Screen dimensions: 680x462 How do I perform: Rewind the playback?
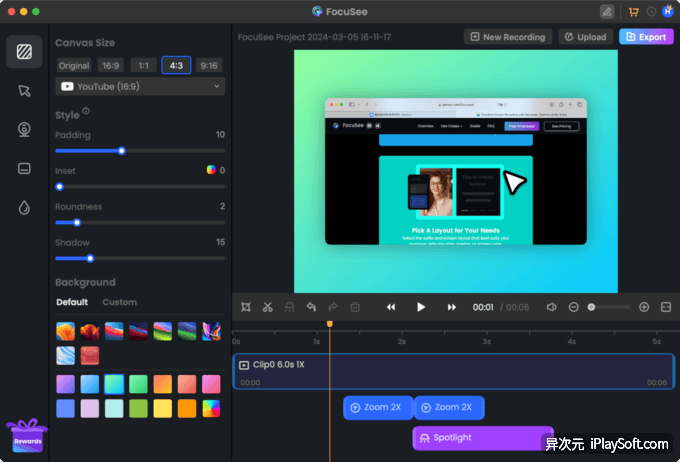[x=391, y=307]
